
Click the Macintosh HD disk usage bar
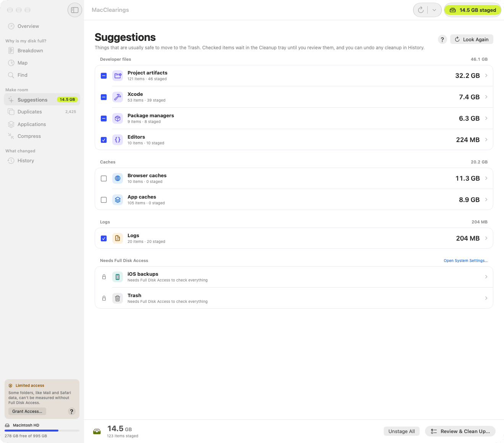coord(42,430)
